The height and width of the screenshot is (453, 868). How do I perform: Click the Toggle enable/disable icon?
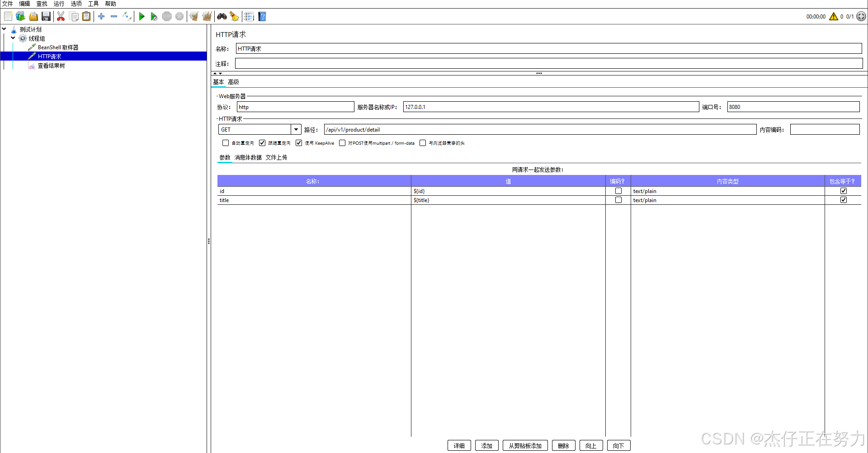[127, 17]
